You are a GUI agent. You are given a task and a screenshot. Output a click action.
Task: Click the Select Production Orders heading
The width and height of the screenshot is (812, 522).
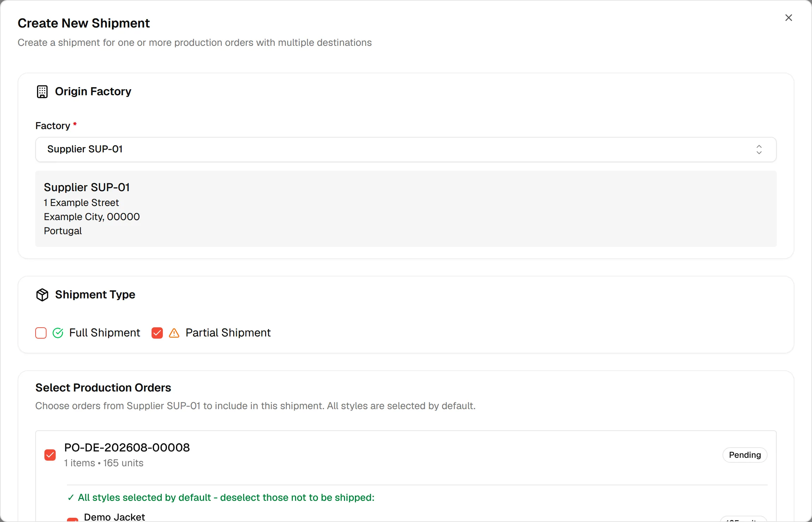(103, 388)
